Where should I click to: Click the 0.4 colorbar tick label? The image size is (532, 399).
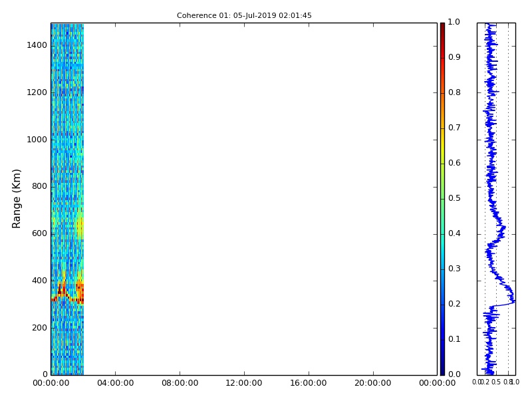(454, 234)
